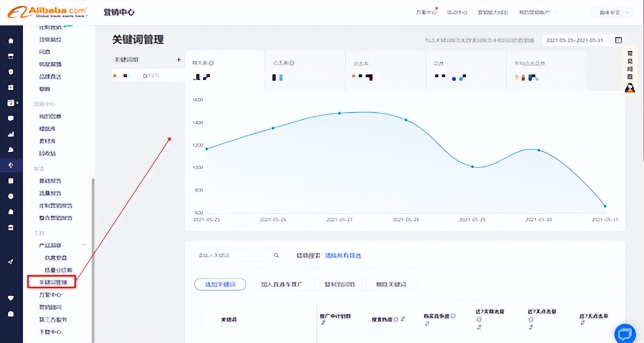Switch to the 点击率 metric card
Image resolution: width=644 pixels, height=343 pixels.
click(385, 70)
